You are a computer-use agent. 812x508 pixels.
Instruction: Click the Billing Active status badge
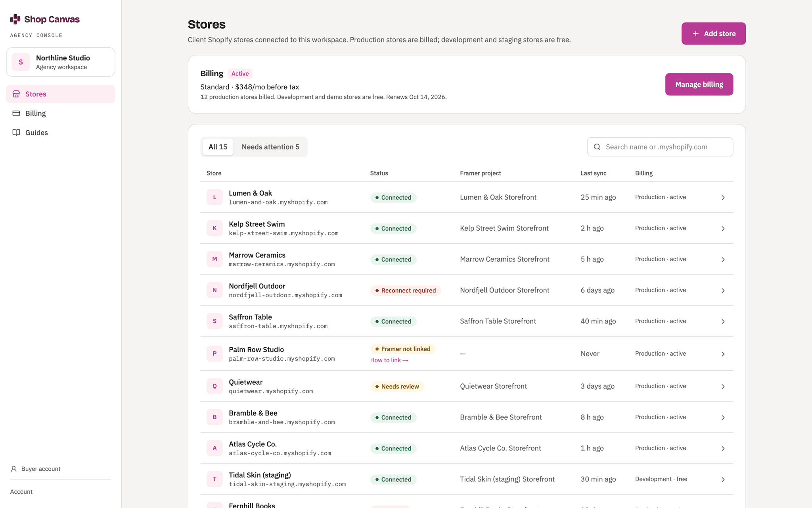click(240, 74)
